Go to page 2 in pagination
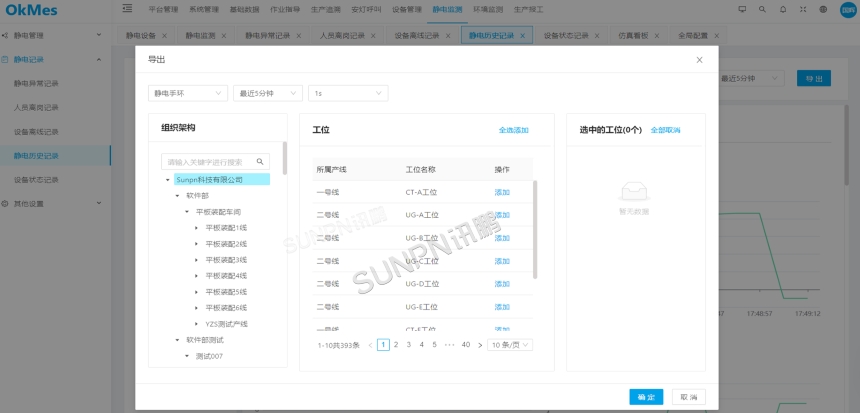The image size is (860, 413). pyautogui.click(x=396, y=345)
